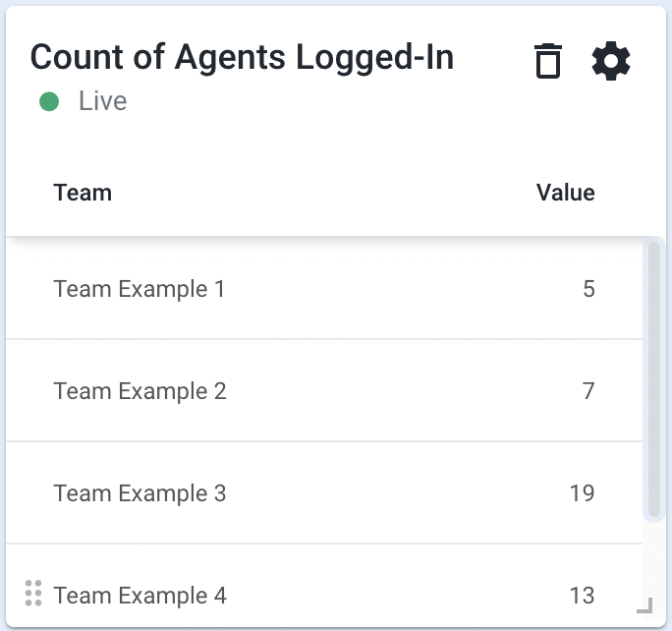The width and height of the screenshot is (672, 631).
Task: Click the vertical scrollbar thumb of the table
Action: (654, 379)
